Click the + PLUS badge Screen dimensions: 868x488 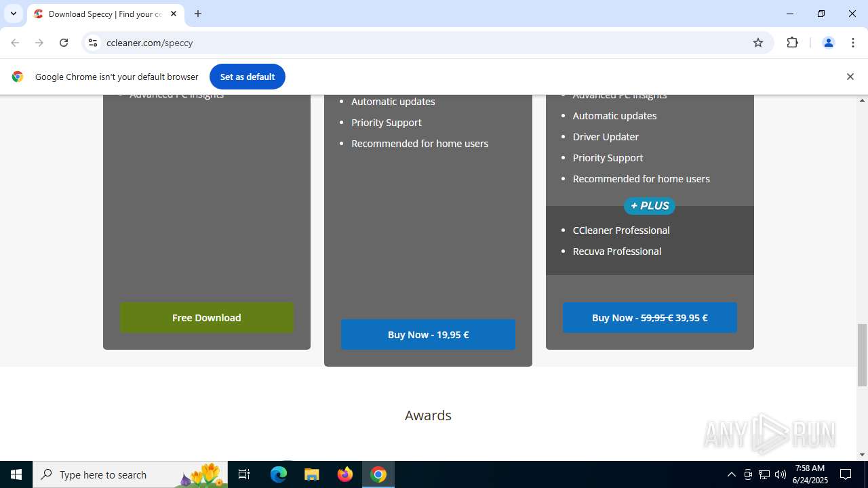(650, 206)
